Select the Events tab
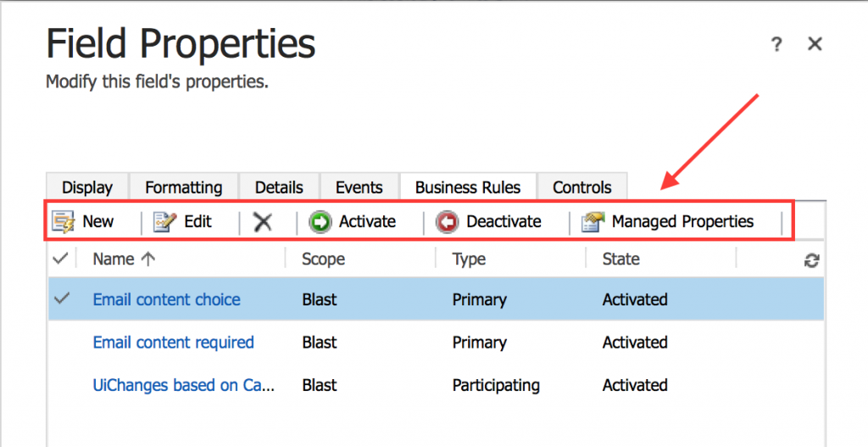This screenshot has height=447, width=868. coord(359,187)
